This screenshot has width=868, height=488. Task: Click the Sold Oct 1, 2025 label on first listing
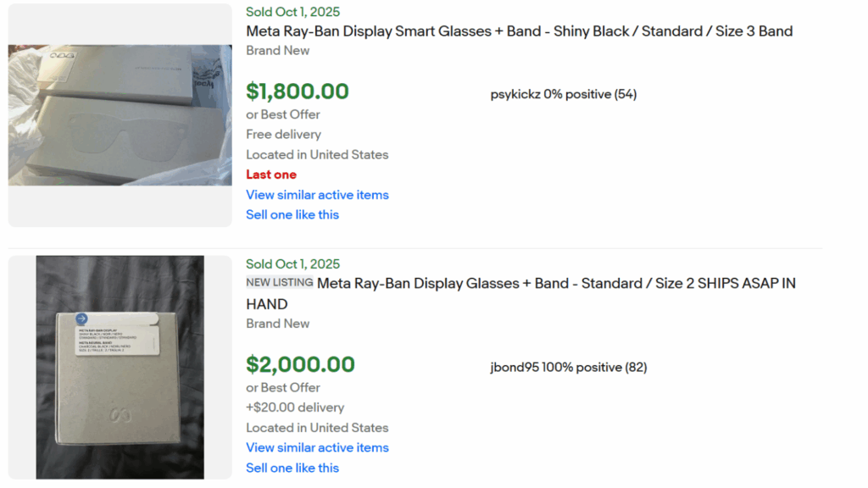[292, 12]
